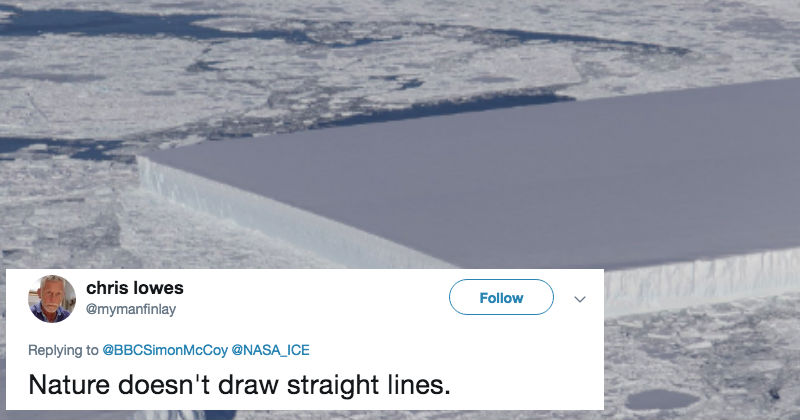Click chris lowes' profile avatar photo
800x420 pixels.
tap(52, 299)
